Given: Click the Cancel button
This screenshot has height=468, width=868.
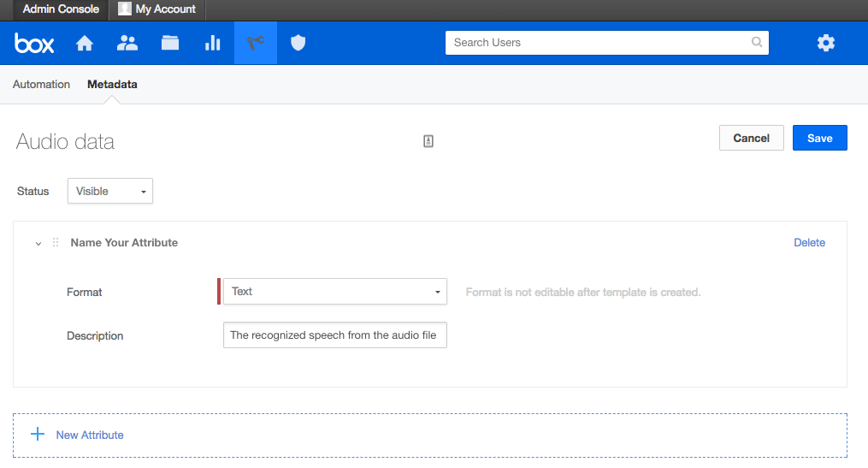Looking at the screenshot, I should point(751,138).
